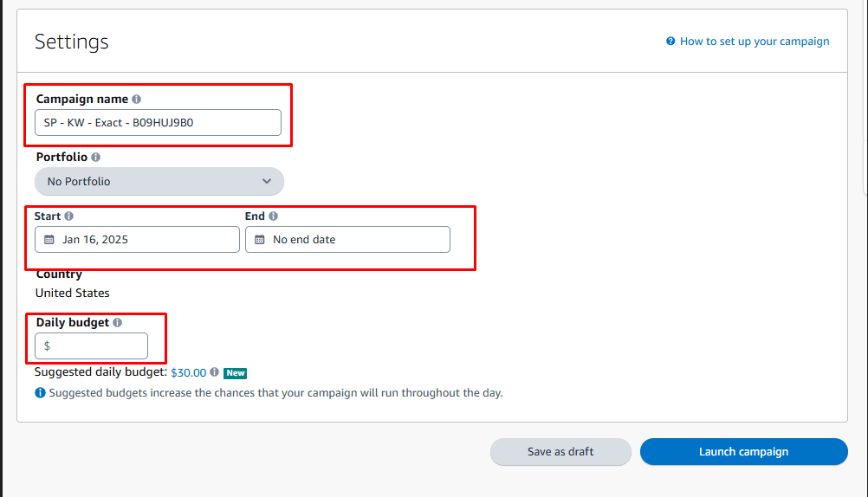The image size is (868, 497).
Task: Open How to set up your campaign link
Action: pos(755,42)
